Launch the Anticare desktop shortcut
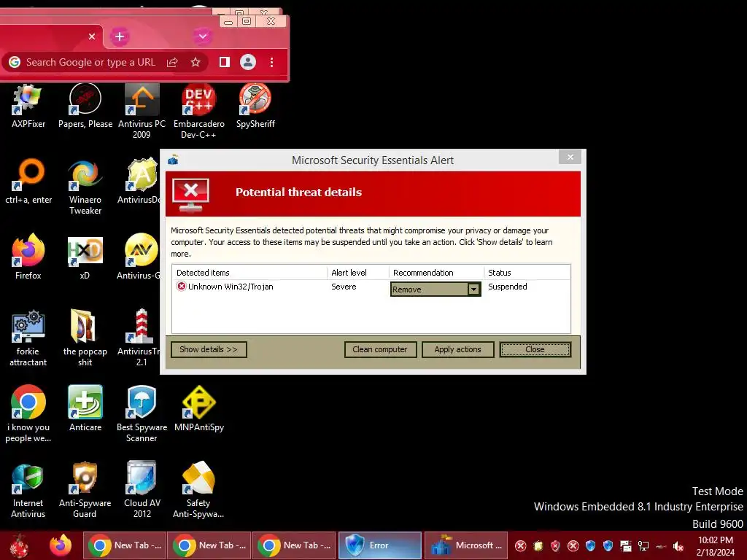 coord(85,408)
